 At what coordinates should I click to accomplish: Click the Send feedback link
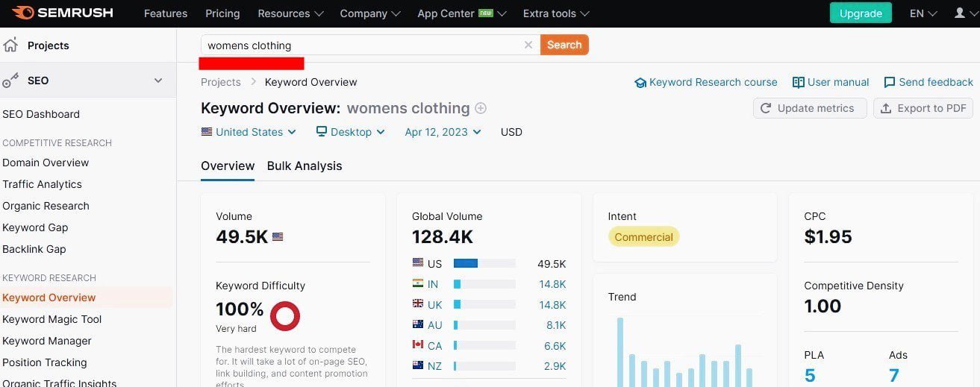click(x=936, y=82)
